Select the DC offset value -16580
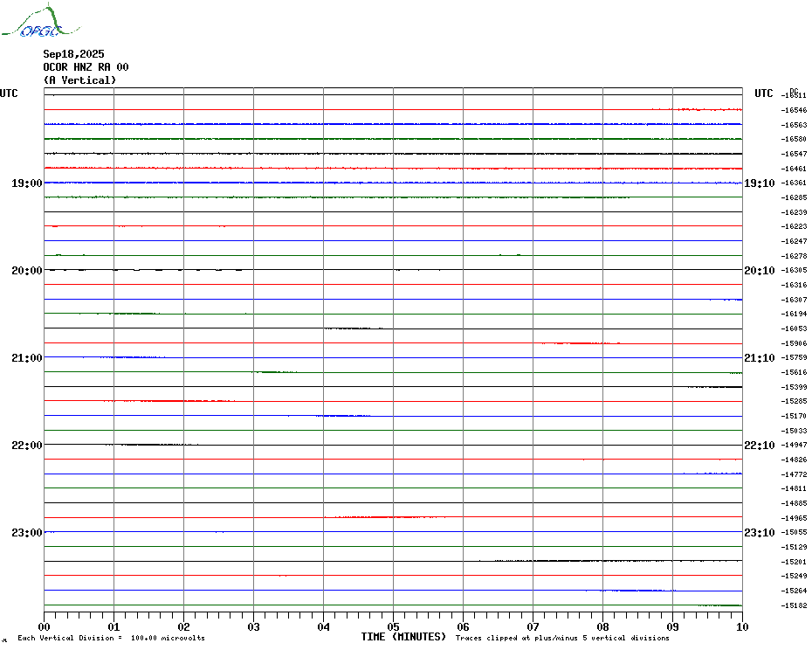812x650 pixels. pyautogui.click(x=794, y=140)
